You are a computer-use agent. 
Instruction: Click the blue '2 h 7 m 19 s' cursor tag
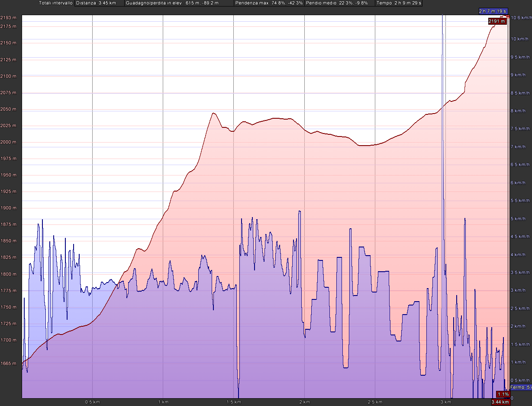(x=493, y=11)
